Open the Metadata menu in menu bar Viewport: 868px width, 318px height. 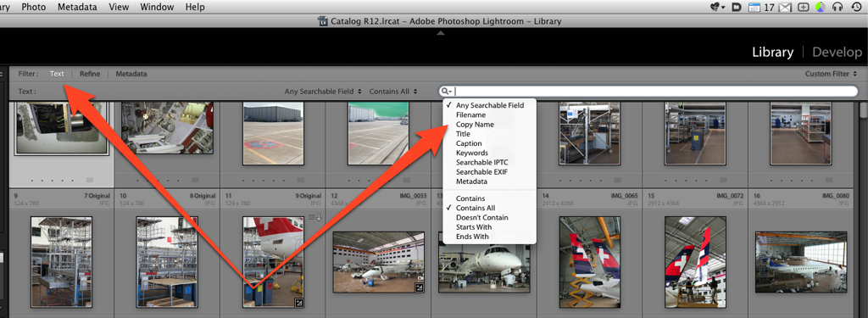(x=77, y=7)
